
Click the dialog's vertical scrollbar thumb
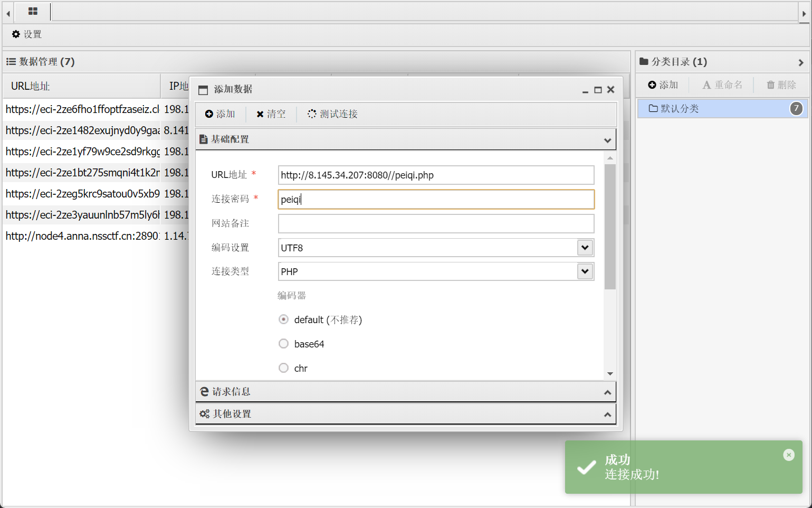[x=610, y=227]
